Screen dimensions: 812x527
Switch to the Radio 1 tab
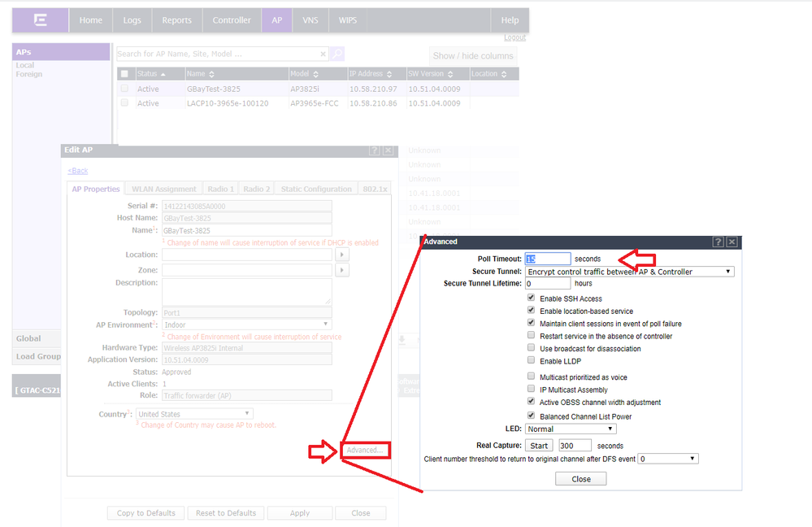(x=220, y=189)
